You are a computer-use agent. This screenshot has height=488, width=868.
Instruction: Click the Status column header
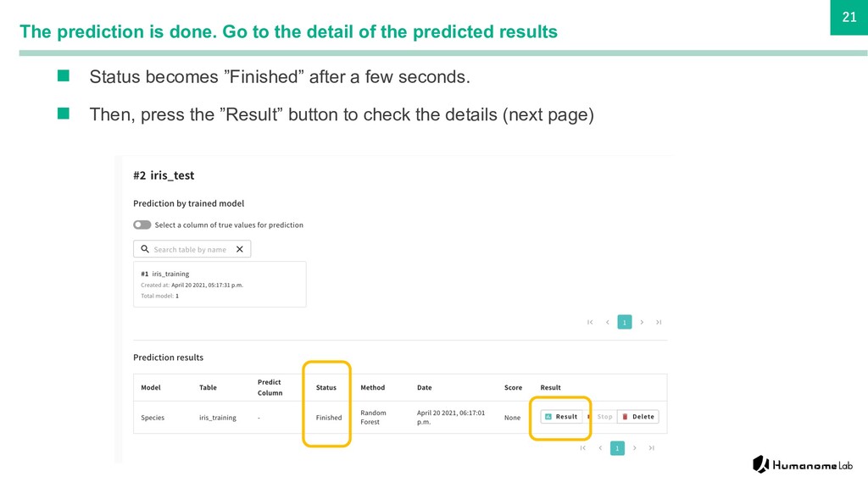tap(326, 387)
